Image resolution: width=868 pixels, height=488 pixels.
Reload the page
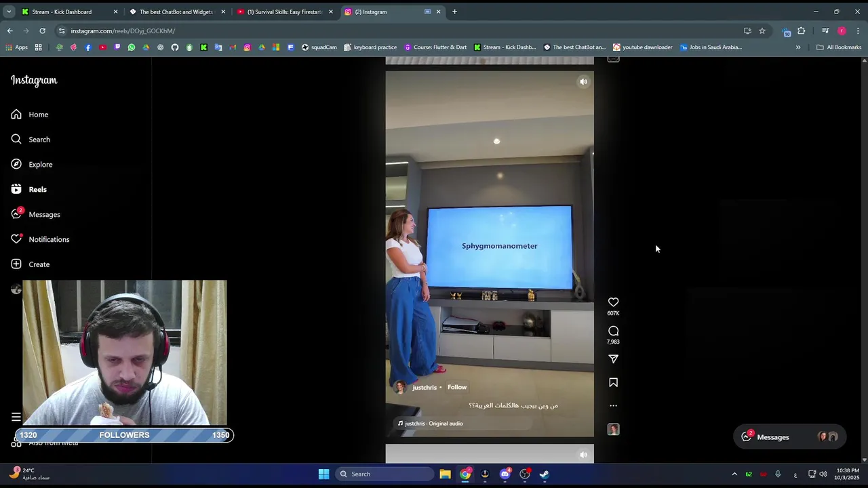click(42, 30)
